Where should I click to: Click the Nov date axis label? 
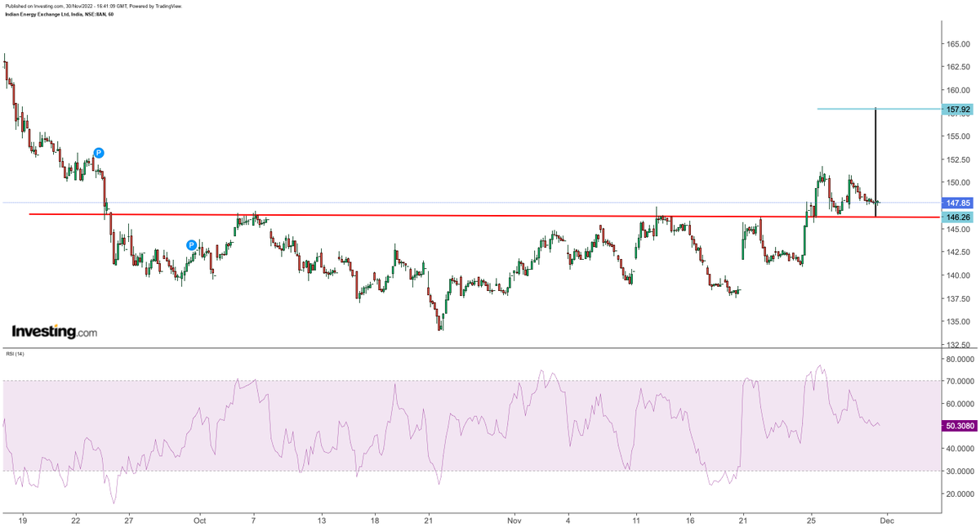(514, 520)
